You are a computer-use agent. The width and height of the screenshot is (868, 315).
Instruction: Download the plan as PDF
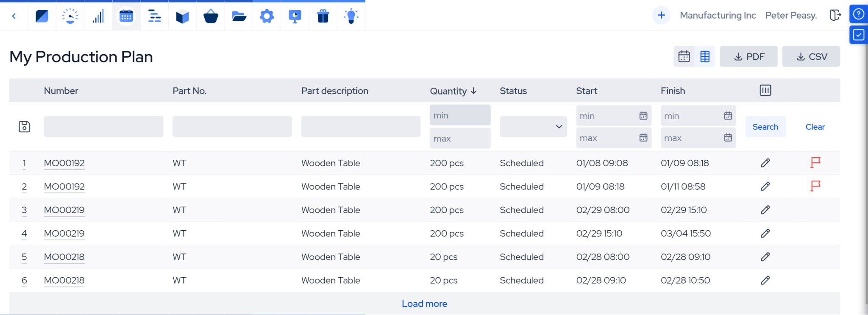[748, 56]
